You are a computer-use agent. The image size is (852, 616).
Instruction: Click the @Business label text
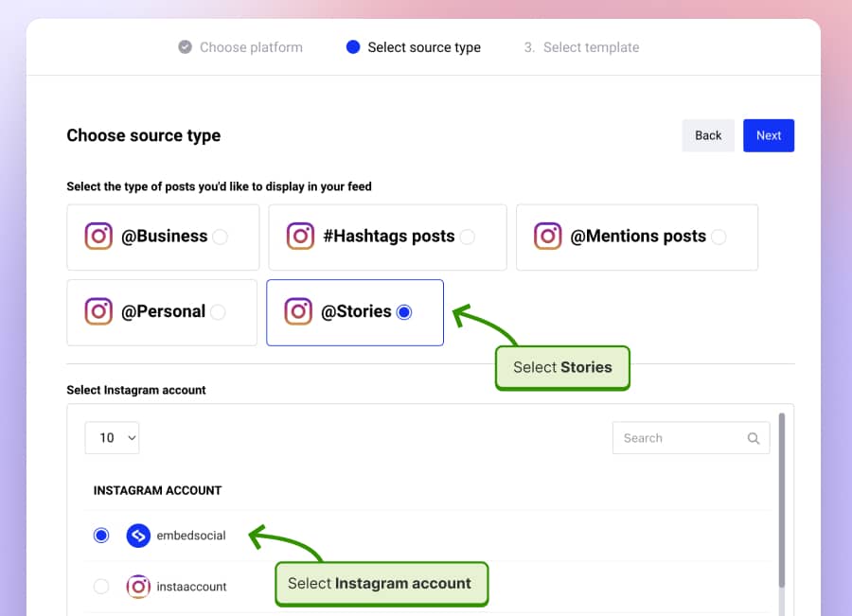pyautogui.click(x=164, y=237)
